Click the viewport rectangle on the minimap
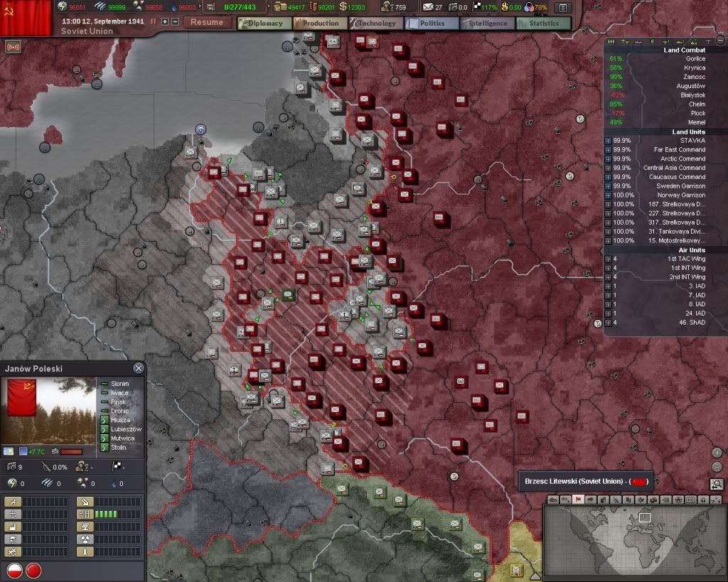 [644, 517]
